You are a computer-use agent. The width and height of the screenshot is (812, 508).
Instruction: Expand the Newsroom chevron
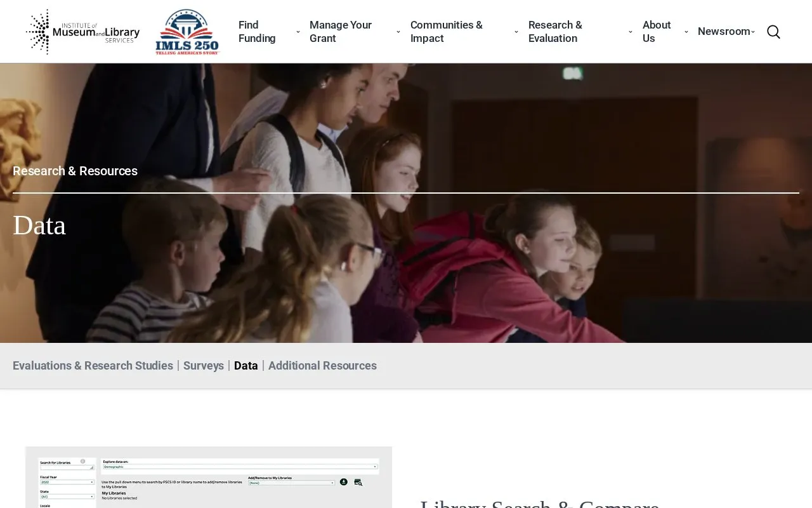[753, 32]
